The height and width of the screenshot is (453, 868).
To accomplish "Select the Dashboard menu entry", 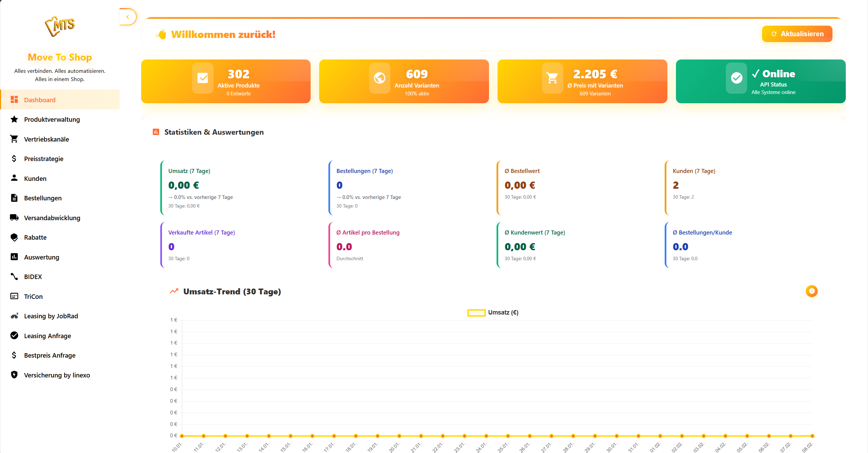I will [39, 99].
